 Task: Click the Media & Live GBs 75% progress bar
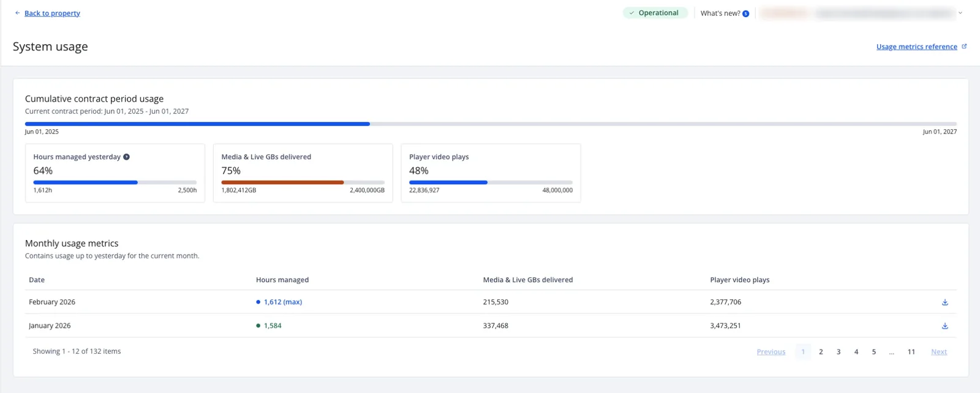click(x=303, y=182)
